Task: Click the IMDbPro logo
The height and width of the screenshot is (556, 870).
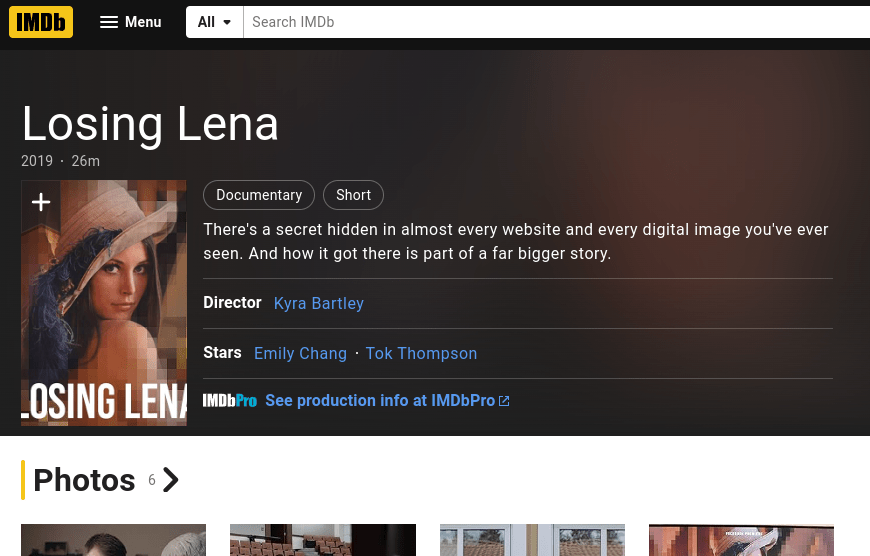Action: [230, 401]
